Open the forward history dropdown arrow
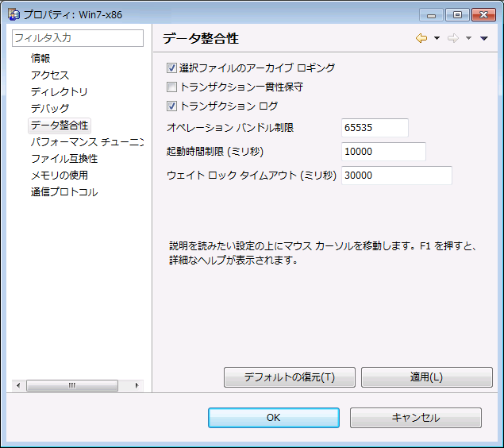504x448 pixels. (469, 39)
